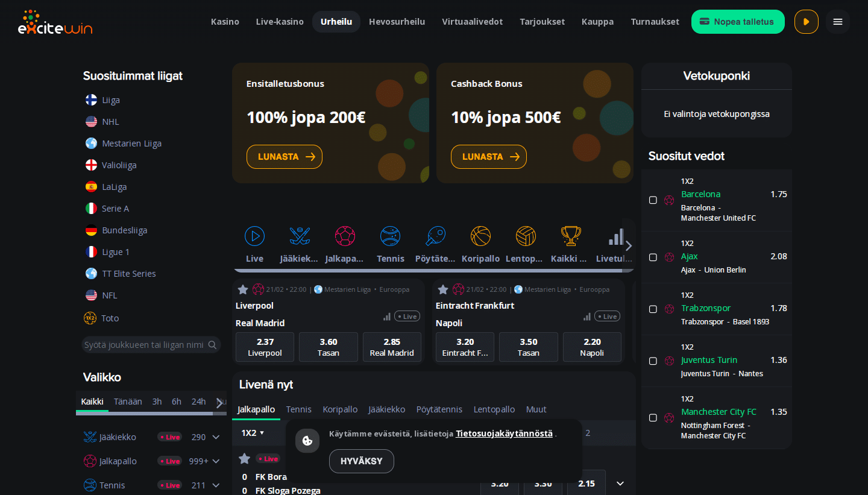
Task: Switch to Tennis tab in Livenä nyt
Action: tap(299, 409)
